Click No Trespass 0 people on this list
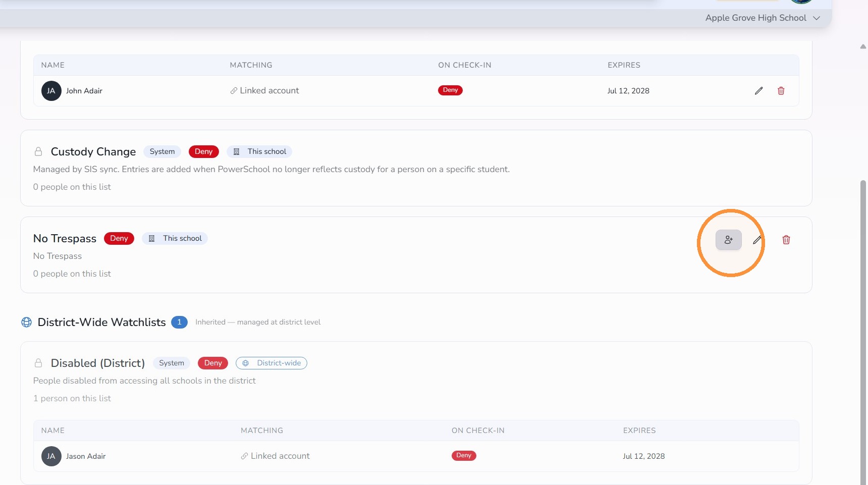Image resolution: width=868 pixels, height=485 pixels. coord(72,274)
